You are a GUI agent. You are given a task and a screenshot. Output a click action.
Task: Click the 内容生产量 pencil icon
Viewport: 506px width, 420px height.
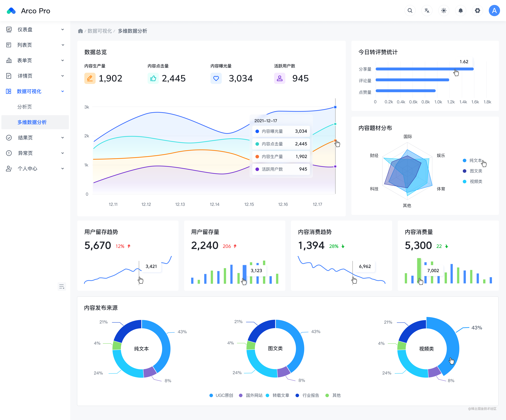90,78
